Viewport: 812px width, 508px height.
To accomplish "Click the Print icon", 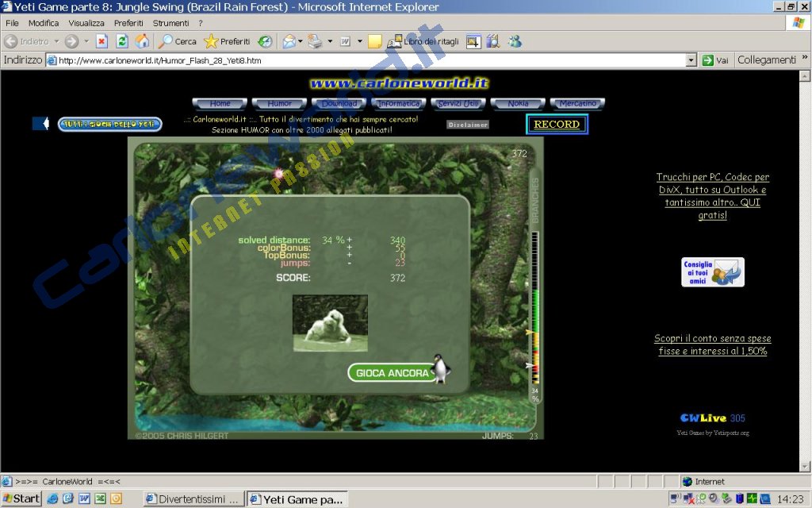I will click(315, 41).
